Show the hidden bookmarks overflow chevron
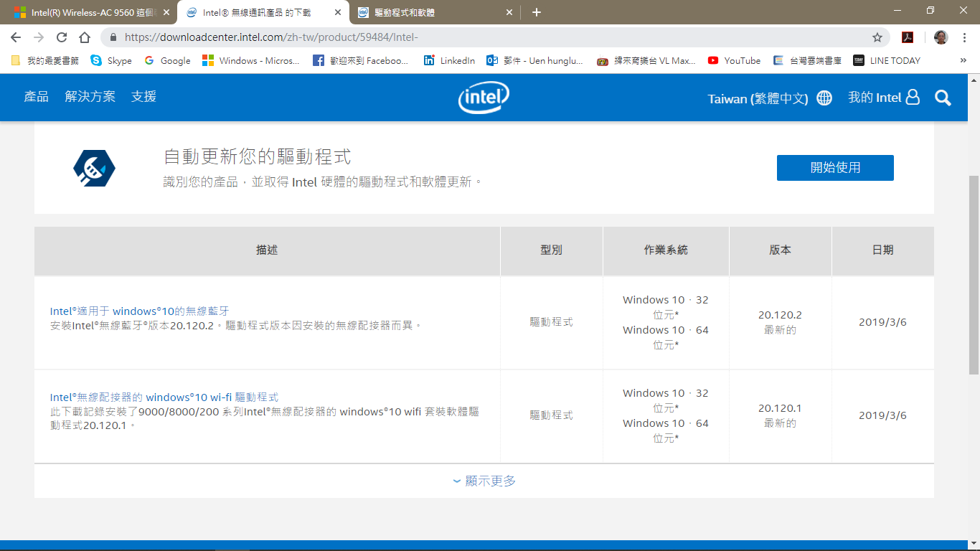980x551 pixels. coord(963,61)
